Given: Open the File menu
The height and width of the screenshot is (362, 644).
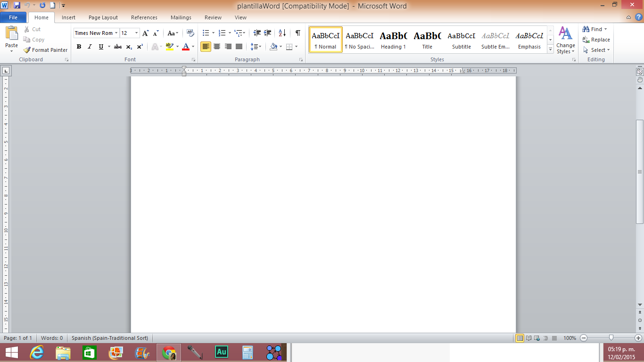Looking at the screenshot, I should click(x=13, y=17).
